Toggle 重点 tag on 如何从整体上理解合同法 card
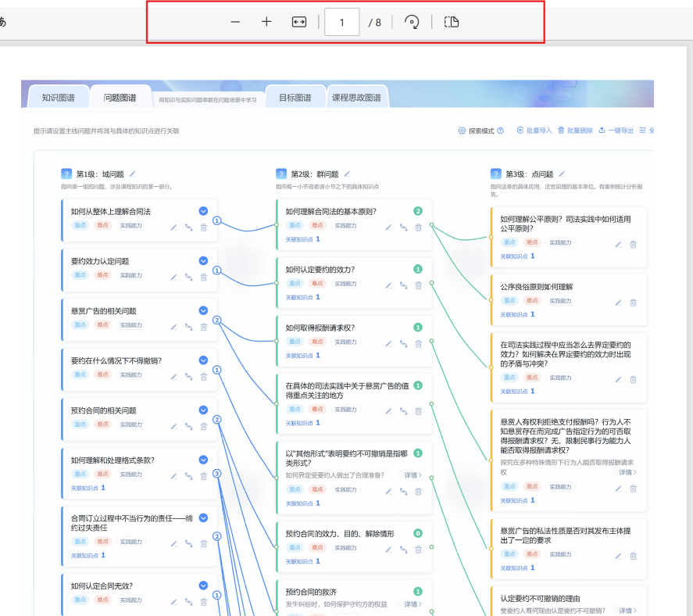The height and width of the screenshot is (616, 693). pos(80,225)
